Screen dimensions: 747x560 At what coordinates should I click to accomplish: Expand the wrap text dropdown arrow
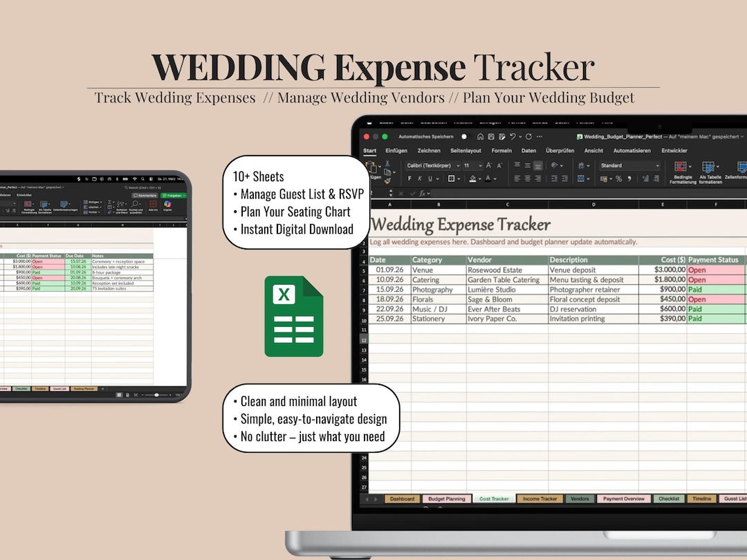[588, 166]
